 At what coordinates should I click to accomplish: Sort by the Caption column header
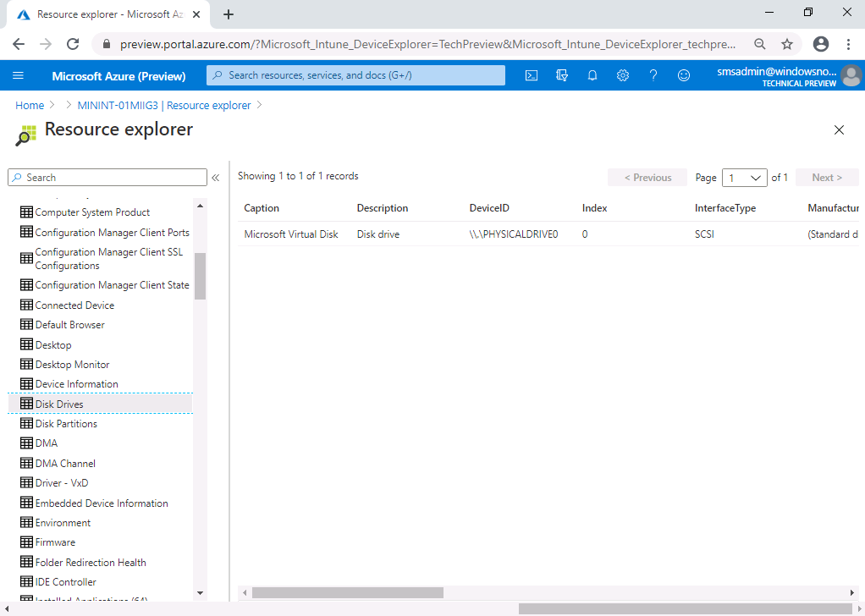pyautogui.click(x=262, y=208)
